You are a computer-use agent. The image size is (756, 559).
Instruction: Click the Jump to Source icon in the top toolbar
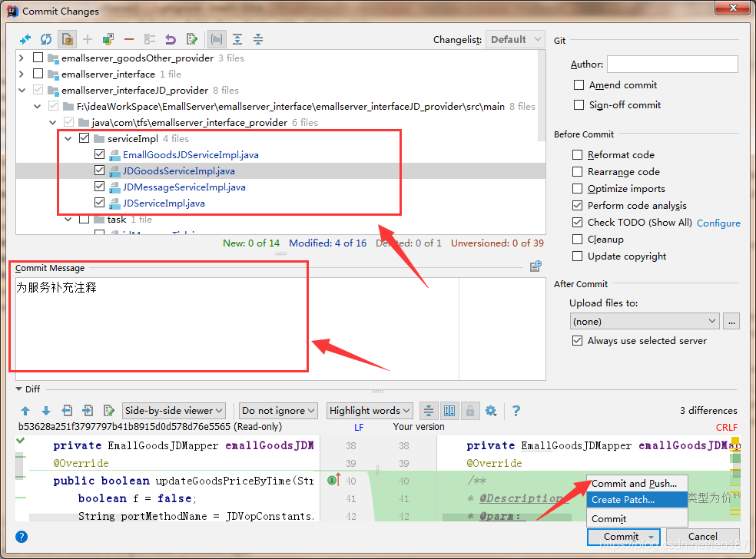tap(191, 39)
